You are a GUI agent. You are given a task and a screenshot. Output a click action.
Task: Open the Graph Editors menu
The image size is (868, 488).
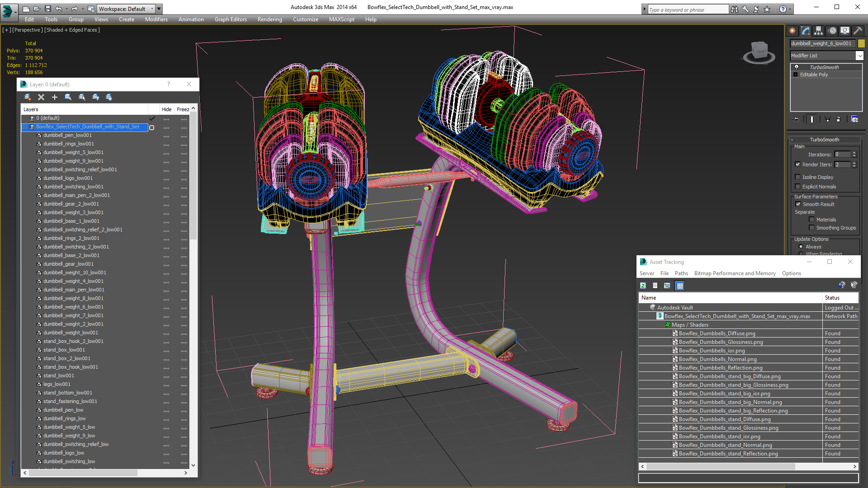click(231, 19)
